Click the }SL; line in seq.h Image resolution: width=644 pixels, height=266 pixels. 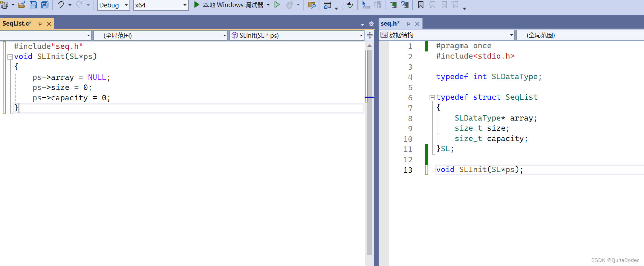[x=445, y=148]
